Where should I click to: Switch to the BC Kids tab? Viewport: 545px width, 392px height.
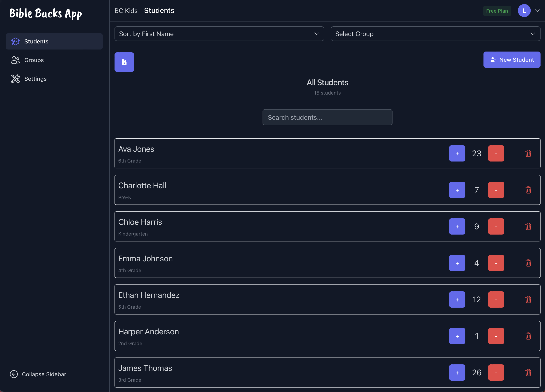[126, 11]
